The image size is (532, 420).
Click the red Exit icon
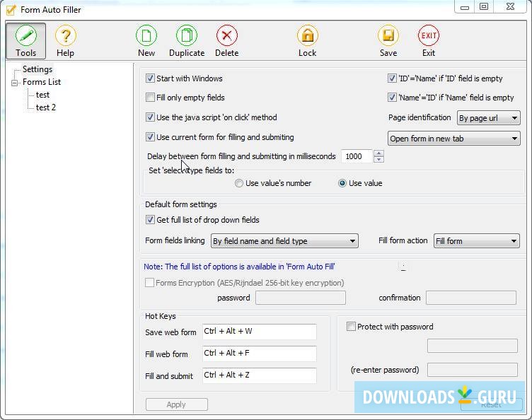tap(429, 35)
